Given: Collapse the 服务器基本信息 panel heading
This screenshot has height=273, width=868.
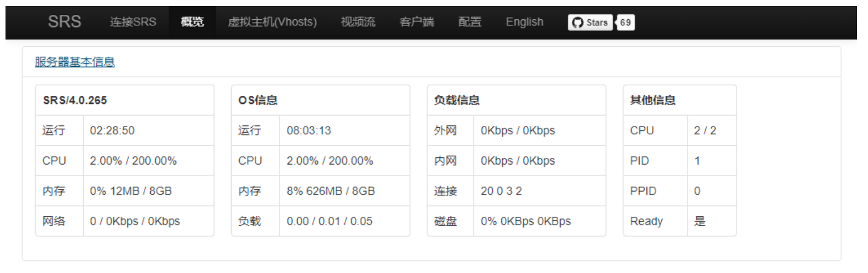Looking at the screenshot, I should point(75,62).
